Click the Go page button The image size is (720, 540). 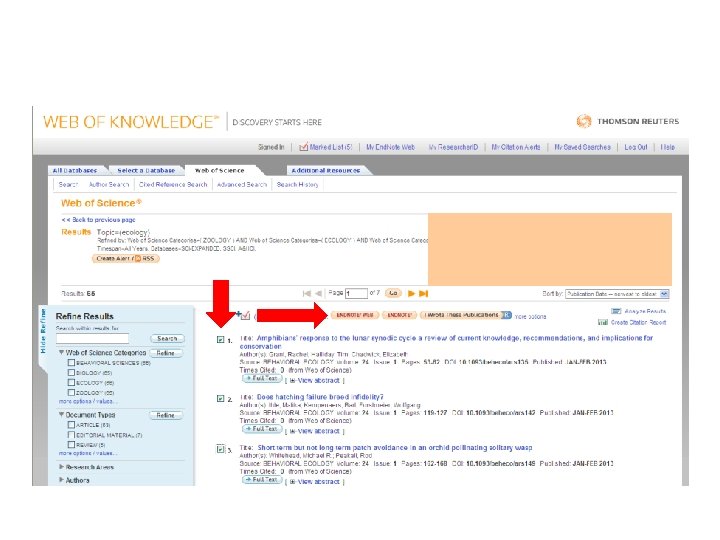point(393,293)
